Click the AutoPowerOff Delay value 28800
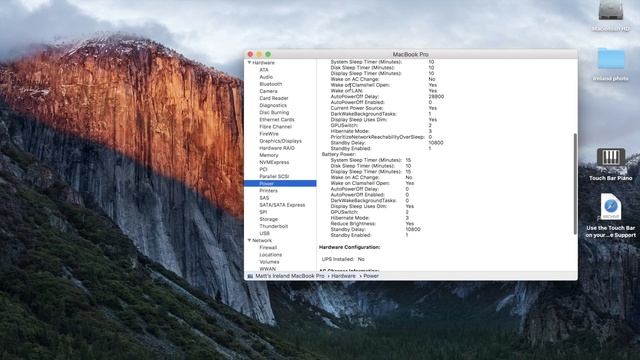Viewport: 640px width, 360px height. pos(436,97)
